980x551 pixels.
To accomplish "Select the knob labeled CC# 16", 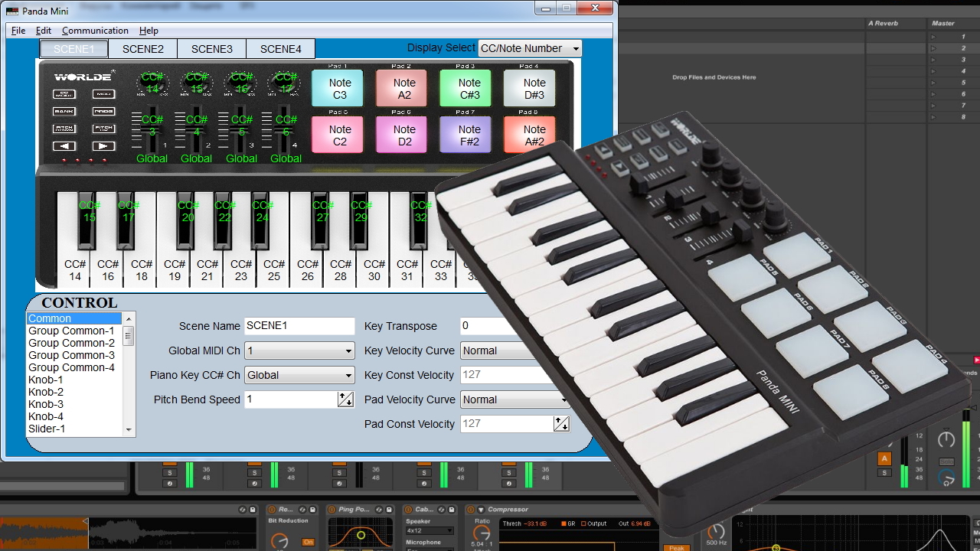I will (x=241, y=83).
